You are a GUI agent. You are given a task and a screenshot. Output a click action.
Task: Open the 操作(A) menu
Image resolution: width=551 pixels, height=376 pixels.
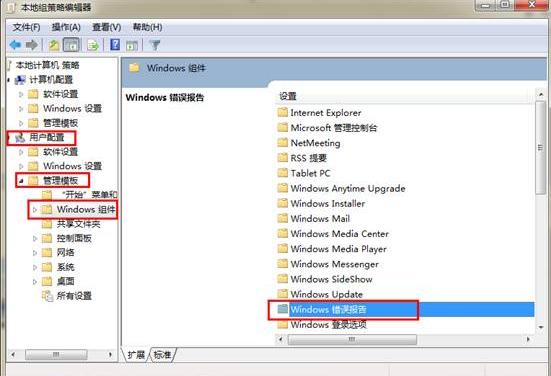click(66, 27)
